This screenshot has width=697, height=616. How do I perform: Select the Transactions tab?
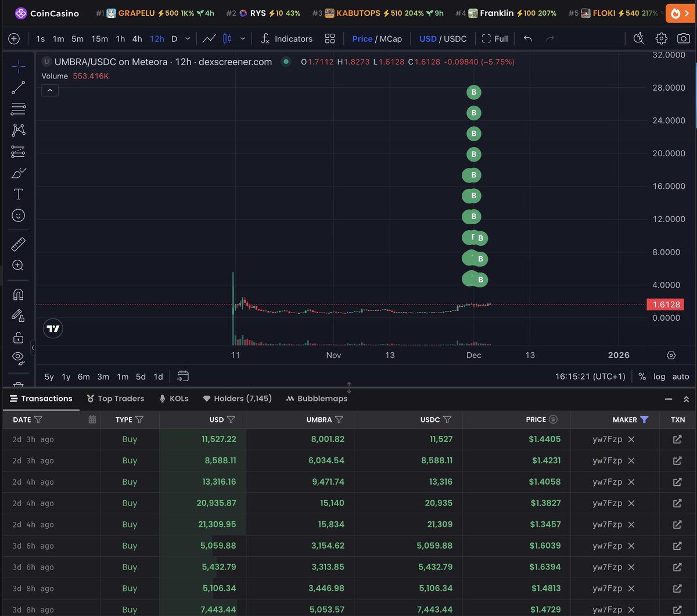pyautogui.click(x=41, y=399)
